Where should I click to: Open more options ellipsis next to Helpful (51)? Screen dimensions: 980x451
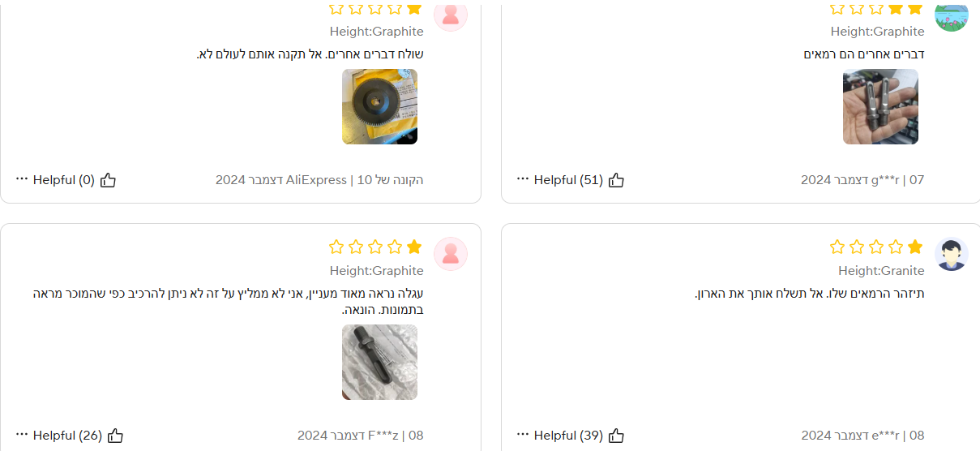coord(523,179)
